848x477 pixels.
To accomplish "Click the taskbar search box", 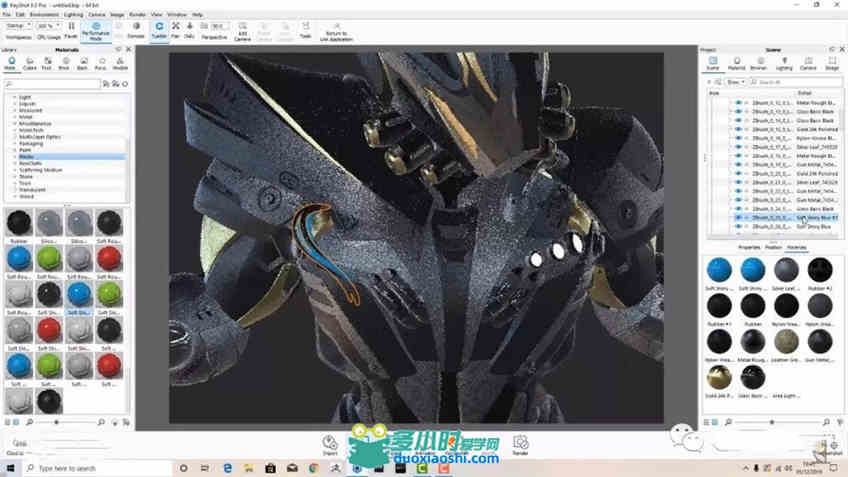I will click(x=97, y=468).
